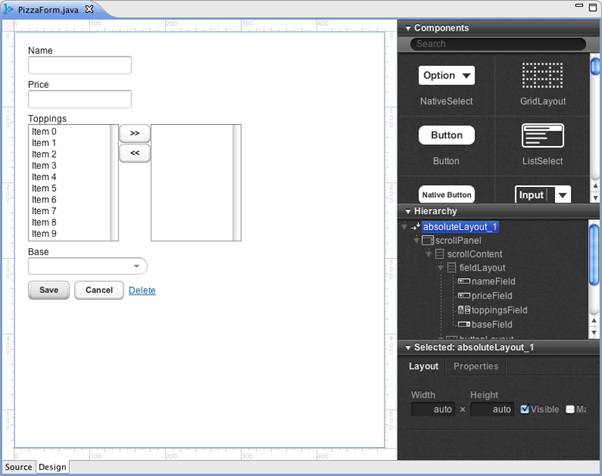Choose the Button component in palette
The image size is (602, 476).
(446, 135)
